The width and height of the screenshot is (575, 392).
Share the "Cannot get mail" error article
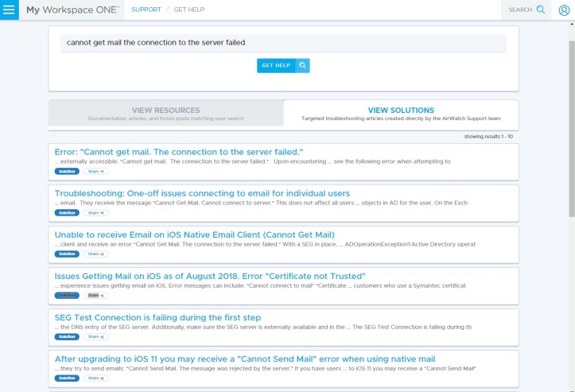95,171
